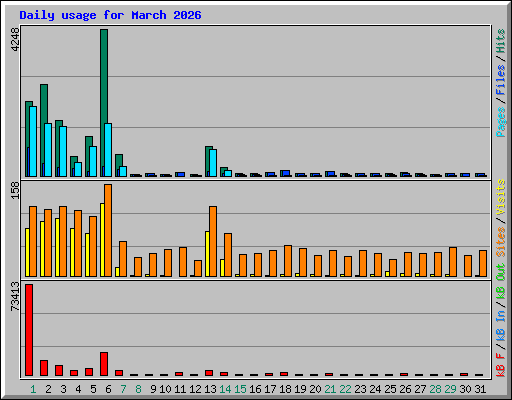Click the green day 15 axis label
Viewport: 512px width, 400px height.
[x=240, y=389]
